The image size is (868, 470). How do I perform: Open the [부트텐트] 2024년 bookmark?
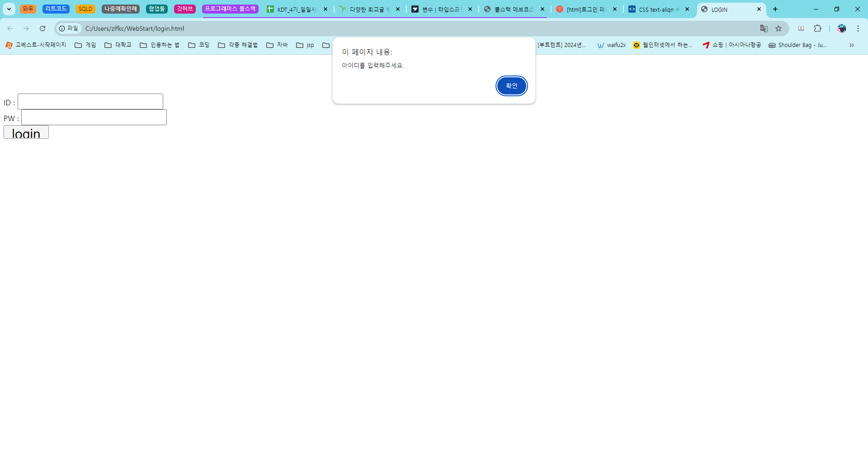click(x=561, y=45)
